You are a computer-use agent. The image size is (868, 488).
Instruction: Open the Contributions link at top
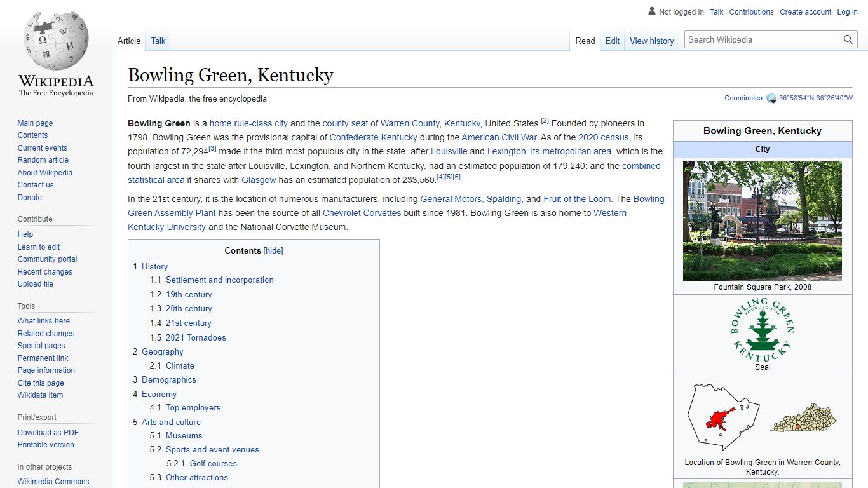coord(752,12)
